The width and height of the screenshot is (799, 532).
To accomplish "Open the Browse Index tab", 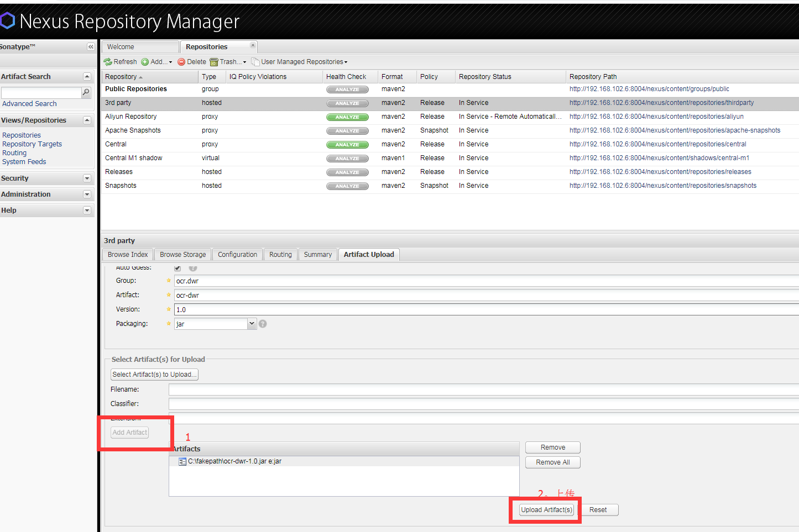I will (128, 255).
